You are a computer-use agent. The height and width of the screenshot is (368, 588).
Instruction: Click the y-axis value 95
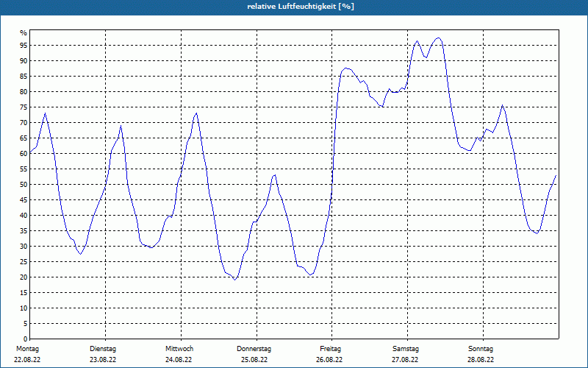coord(24,46)
